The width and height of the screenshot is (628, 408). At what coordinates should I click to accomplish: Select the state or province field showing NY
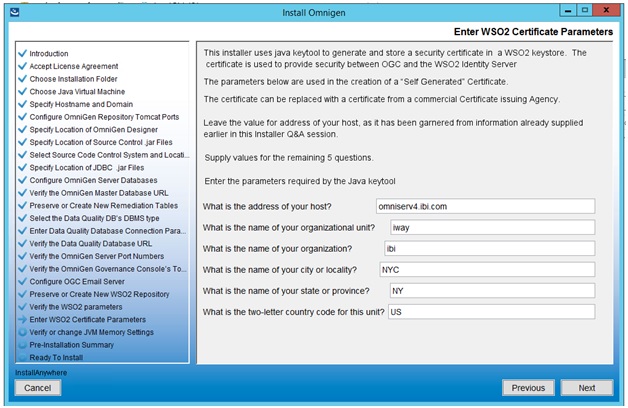tap(493, 291)
